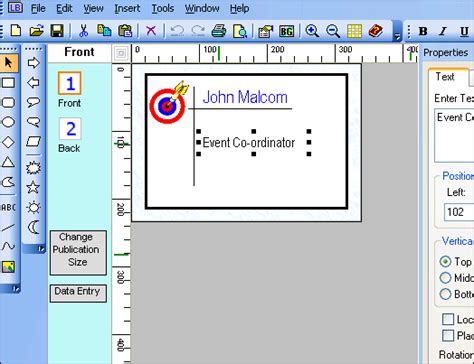The image size is (474, 364).
Task: Open the Insert menu
Action: tap(127, 9)
